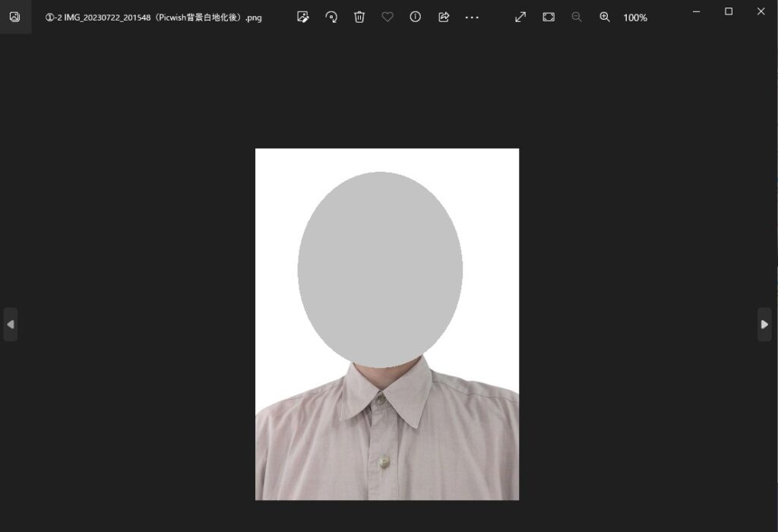The image size is (778, 532).
Task: Zoom in with the plus magnifier
Action: (605, 17)
